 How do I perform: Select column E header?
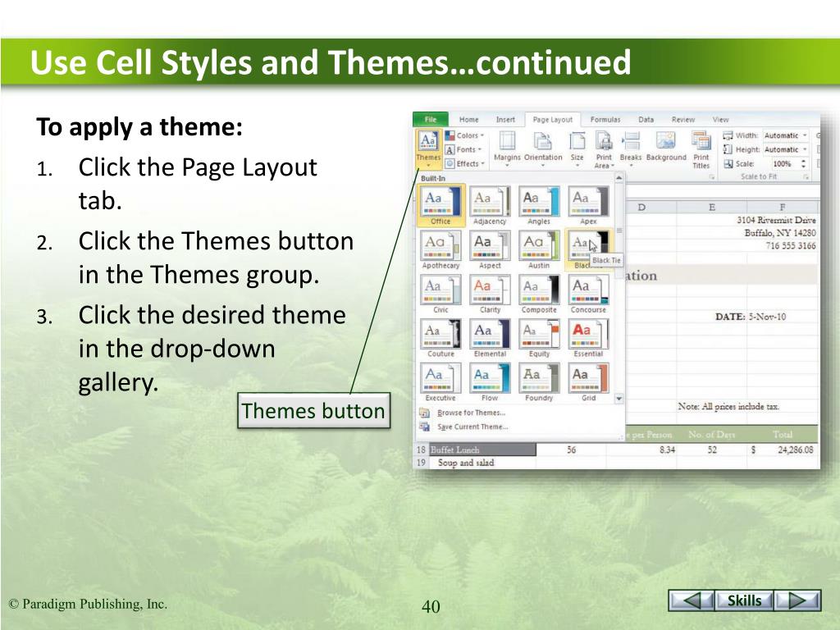[711, 208]
